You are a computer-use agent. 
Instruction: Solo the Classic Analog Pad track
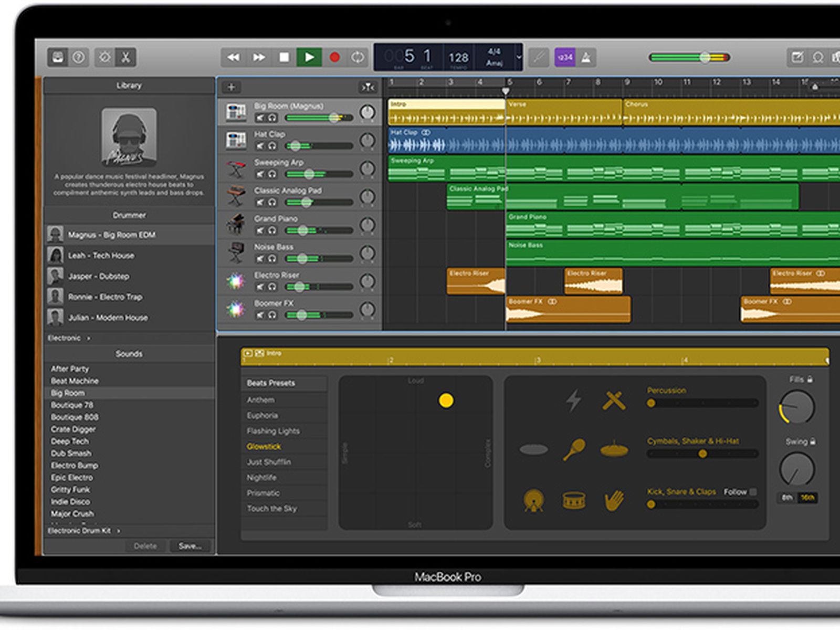272,203
